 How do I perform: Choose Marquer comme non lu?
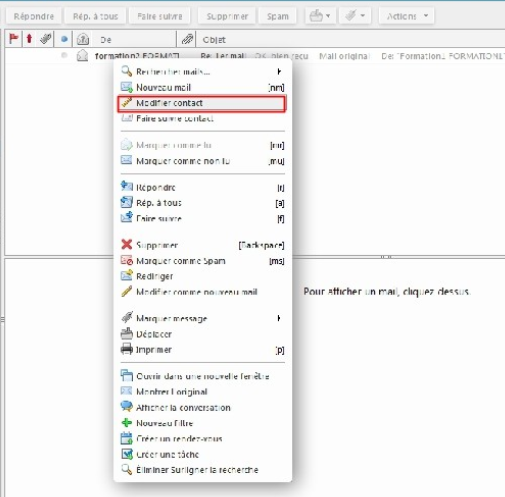(x=202, y=161)
